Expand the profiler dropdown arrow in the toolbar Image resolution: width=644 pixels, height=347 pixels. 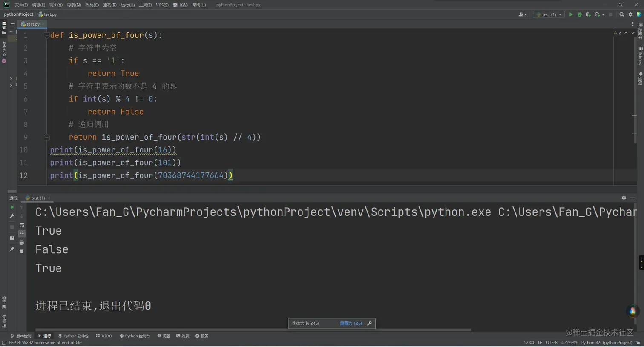pos(603,14)
